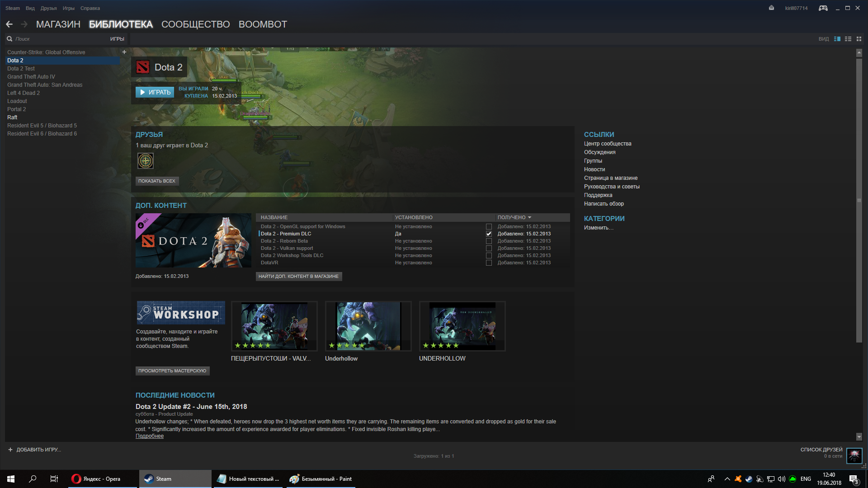Open Avast icon in system tray
Image resolution: width=868 pixels, height=488 pixels.
(738, 479)
